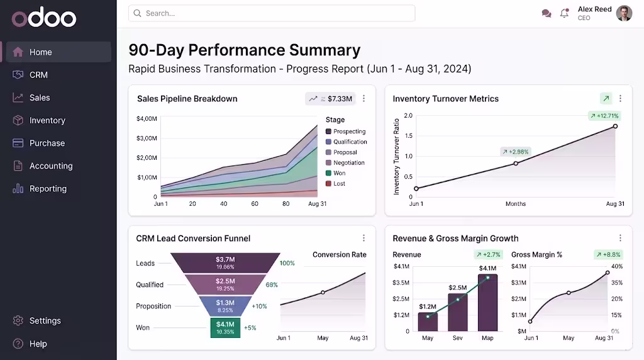The width and height of the screenshot is (644, 360).
Task: Open the Home menu item
Action: (x=58, y=52)
